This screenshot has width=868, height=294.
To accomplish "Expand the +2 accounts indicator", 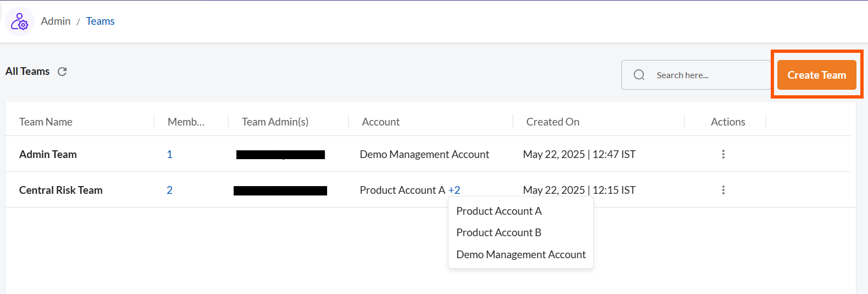I will 454,190.
